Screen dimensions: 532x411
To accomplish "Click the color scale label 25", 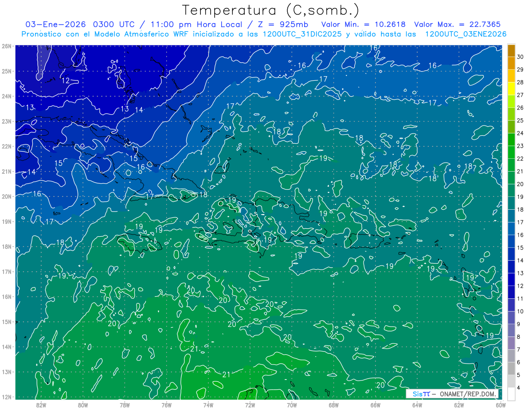I will (x=520, y=120).
